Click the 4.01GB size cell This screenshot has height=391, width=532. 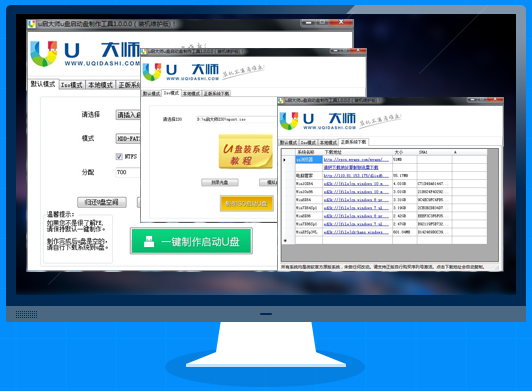[x=404, y=184]
